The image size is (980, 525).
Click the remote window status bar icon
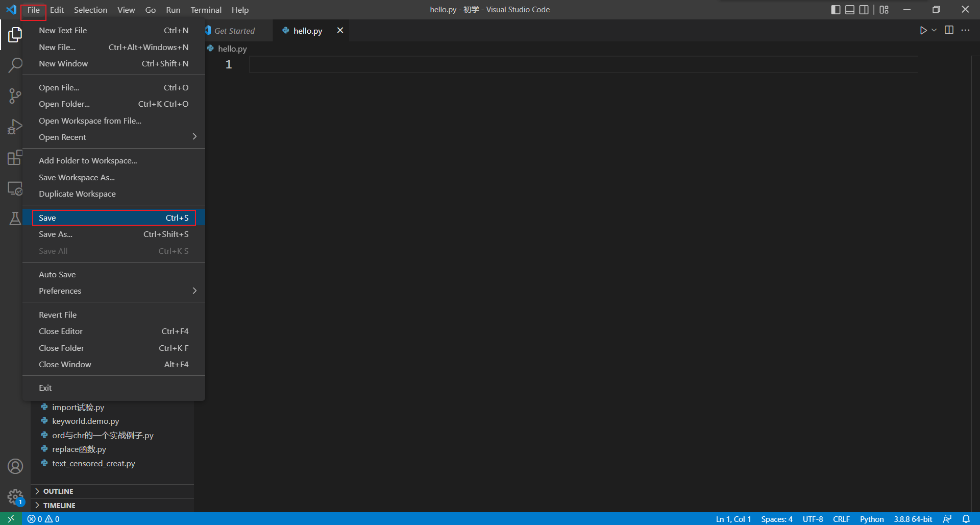[11, 519]
